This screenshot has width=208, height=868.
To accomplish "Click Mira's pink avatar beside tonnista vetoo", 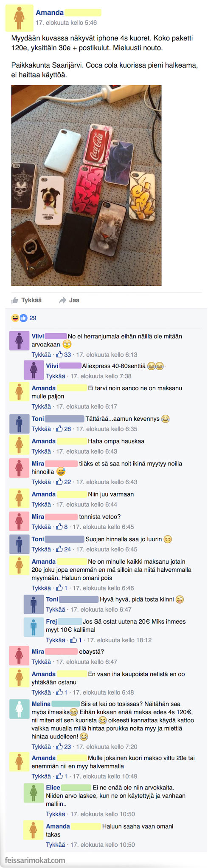I will point(19,521).
